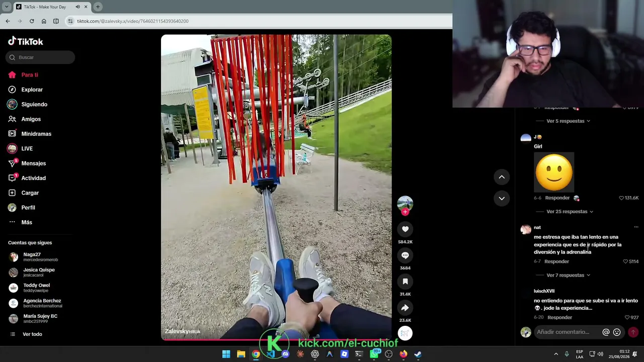Click the Buscar search field
The height and width of the screenshot is (362, 644).
[x=40, y=57]
